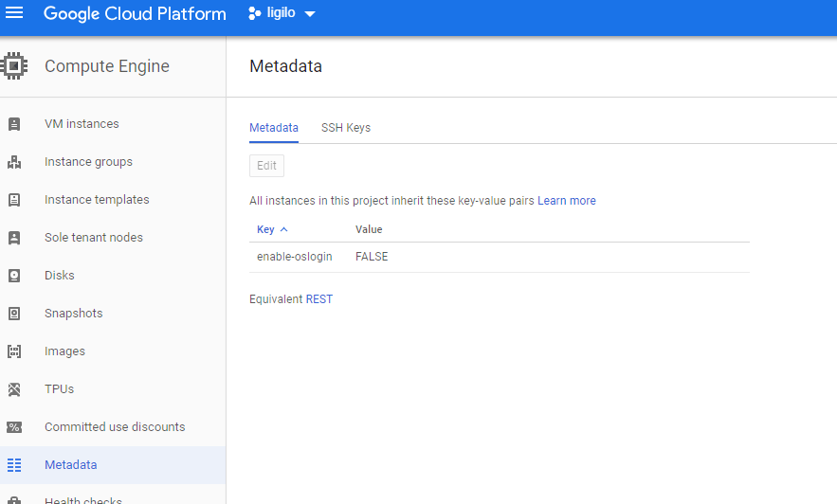Screen dimensions: 837x504
Task: Click the Sole tenant nodes icon
Action: [14, 238]
